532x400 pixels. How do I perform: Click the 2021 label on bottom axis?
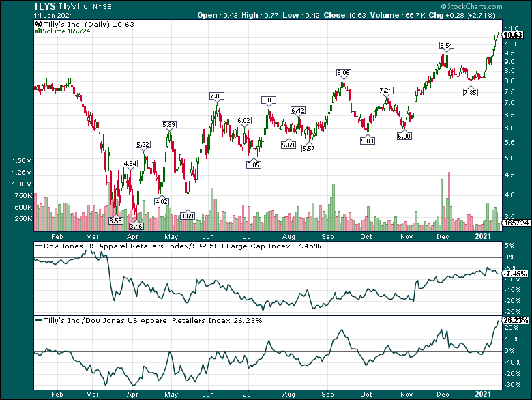(x=483, y=395)
